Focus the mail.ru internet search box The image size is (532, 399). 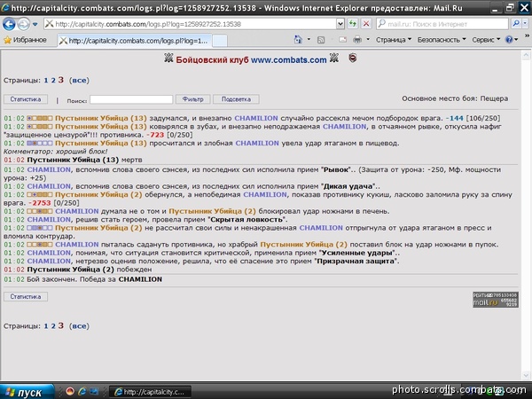(442, 24)
